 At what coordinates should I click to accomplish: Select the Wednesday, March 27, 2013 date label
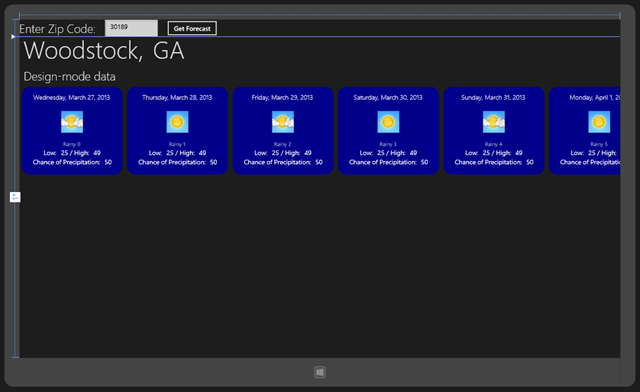(71, 97)
